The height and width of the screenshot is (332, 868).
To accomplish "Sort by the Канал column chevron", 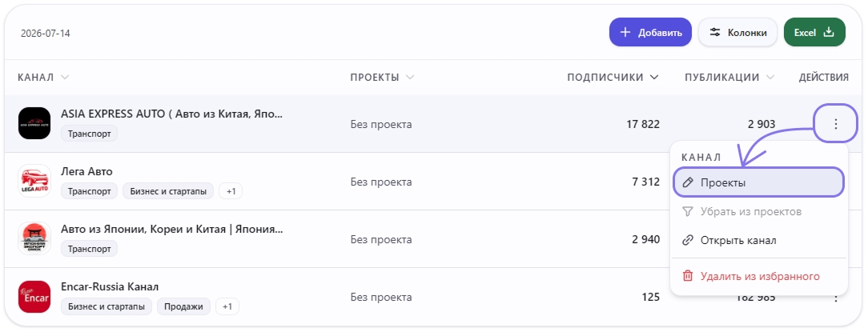I will tap(65, 77).
